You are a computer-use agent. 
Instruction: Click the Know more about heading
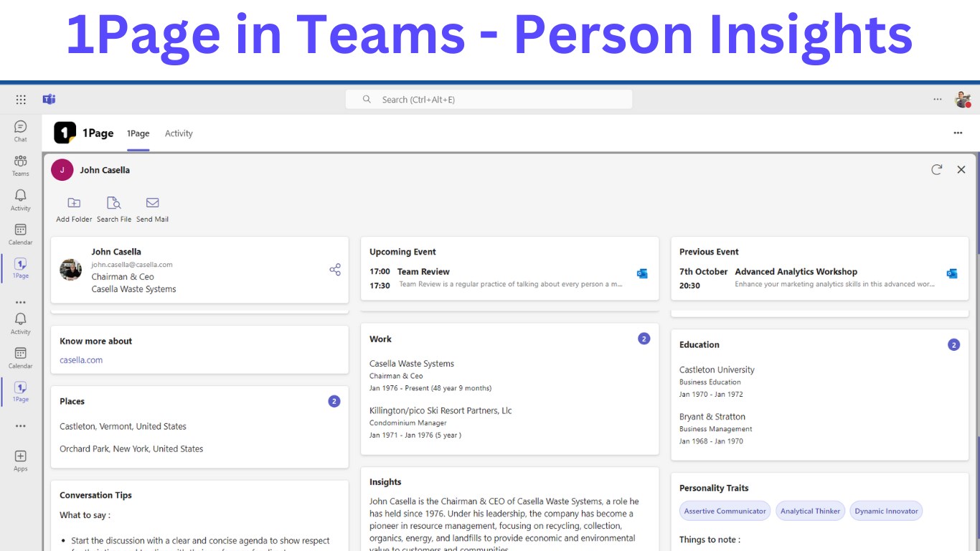[x=96, y=341]
